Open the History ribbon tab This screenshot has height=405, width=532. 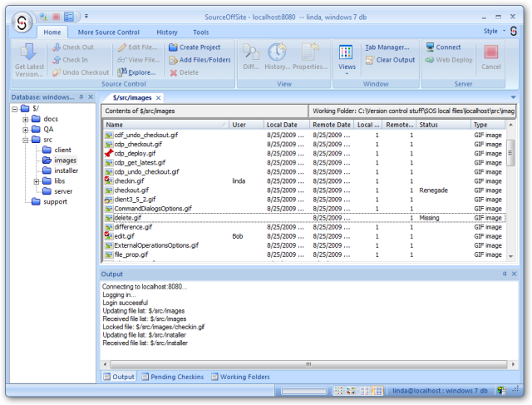(167, 32)
